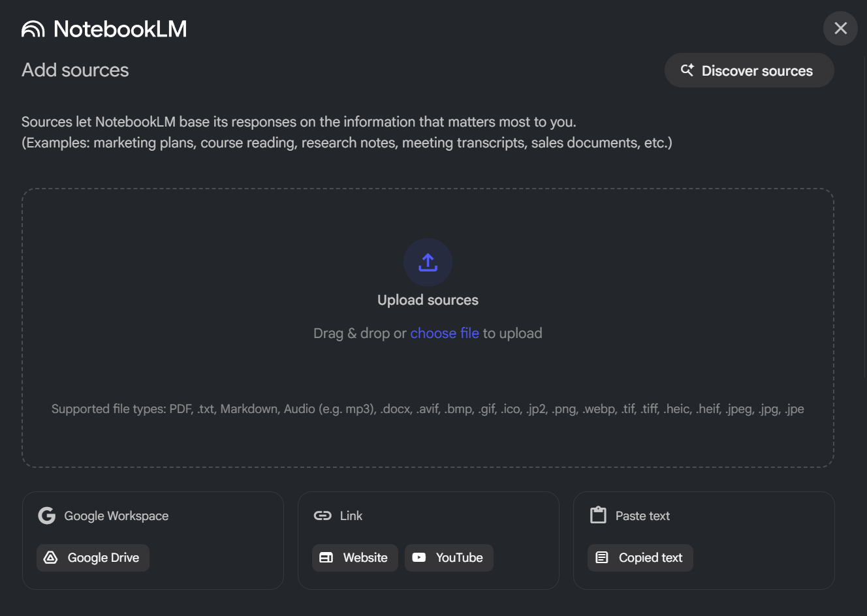Click the Copied text document icon

point(602,558)
